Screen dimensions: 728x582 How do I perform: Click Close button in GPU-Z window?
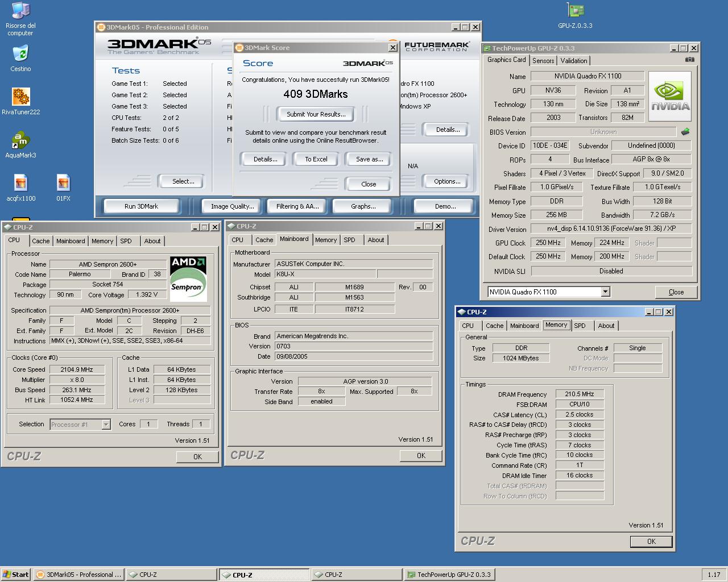(x=676, y=292)
